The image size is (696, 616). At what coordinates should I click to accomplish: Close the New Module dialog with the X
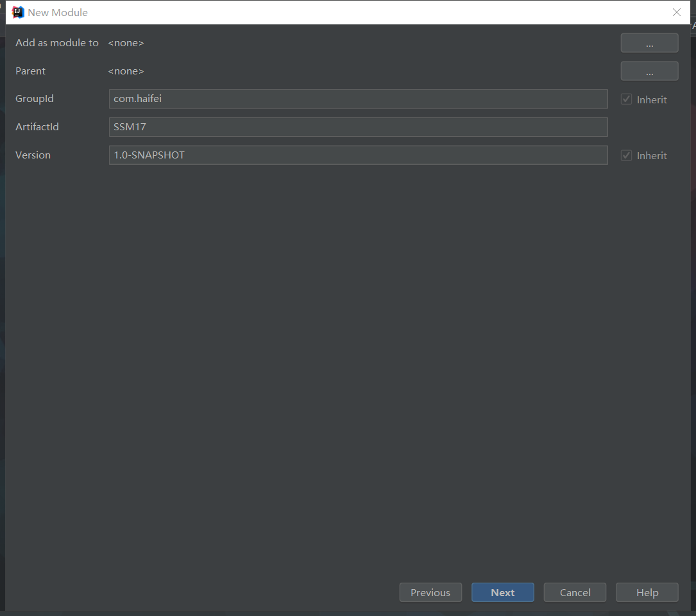[676, 12]
